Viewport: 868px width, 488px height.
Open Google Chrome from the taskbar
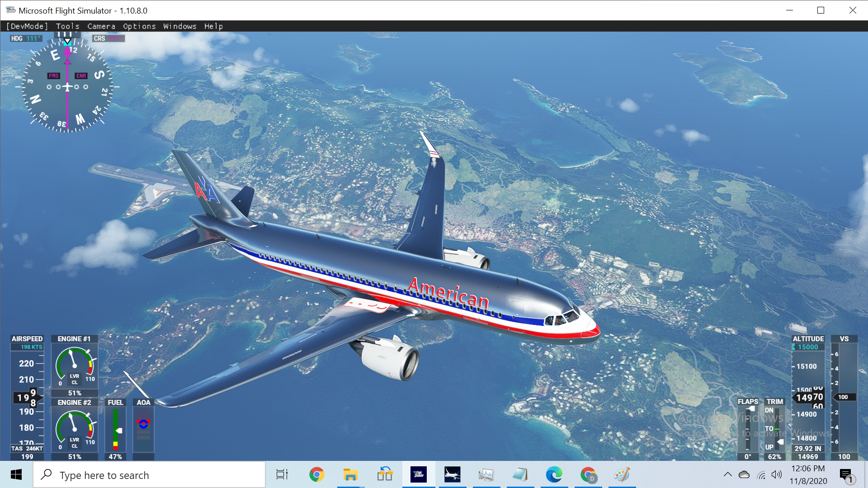pos(316,475)
